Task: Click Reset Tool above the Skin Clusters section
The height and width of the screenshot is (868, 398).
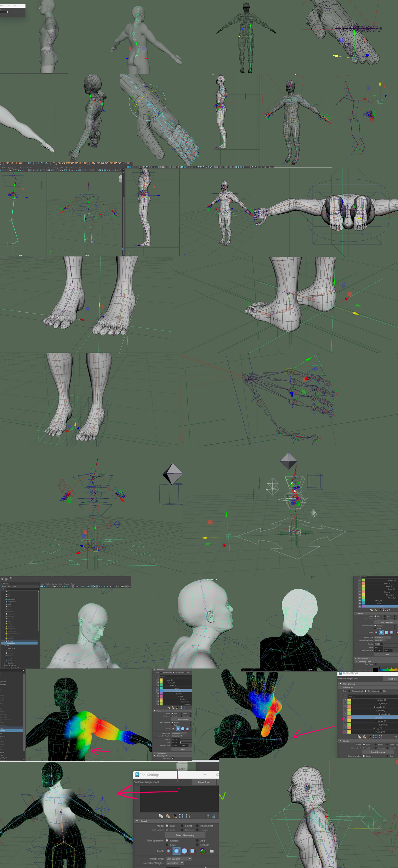Action: coord(393,679)
